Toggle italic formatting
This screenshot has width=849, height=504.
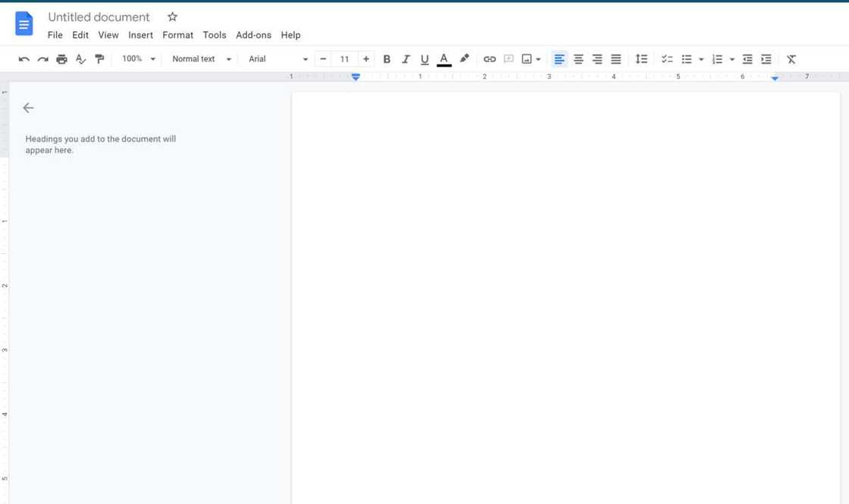406,59
